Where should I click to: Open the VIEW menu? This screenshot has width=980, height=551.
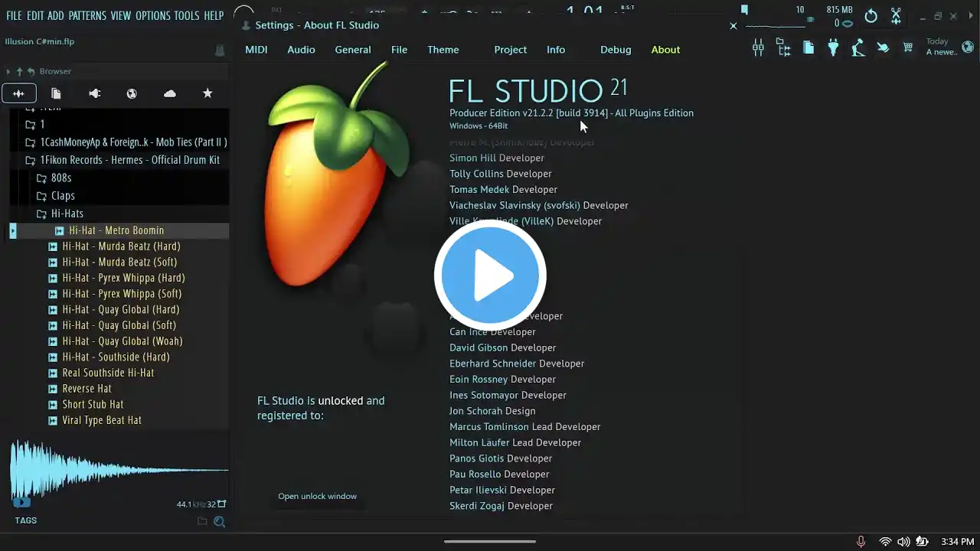pyautogui.click(x=121, y=15)
